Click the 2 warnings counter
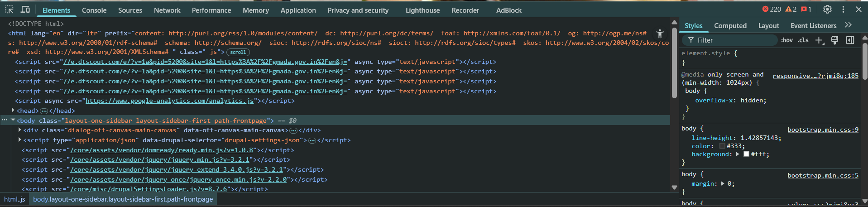This screenshot has height=207, width=868. pos(791,9)
